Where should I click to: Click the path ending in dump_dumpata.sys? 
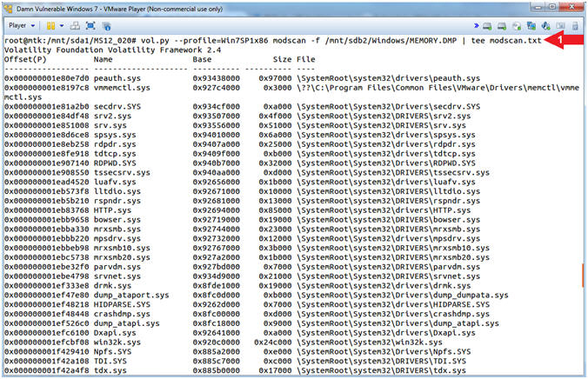point(403,295)
